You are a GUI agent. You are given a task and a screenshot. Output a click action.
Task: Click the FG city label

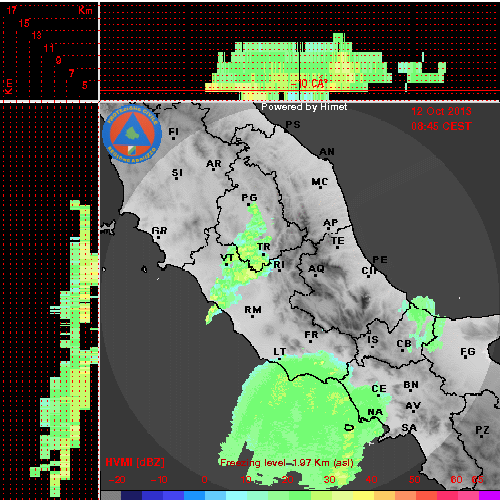tap(468, 352)
